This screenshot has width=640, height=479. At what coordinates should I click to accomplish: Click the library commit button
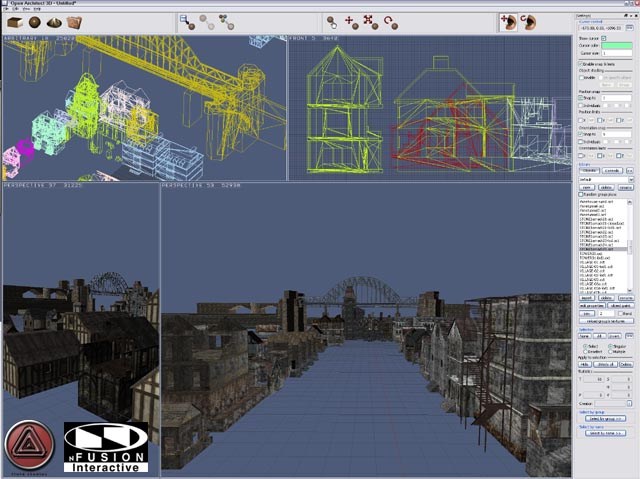612,171
